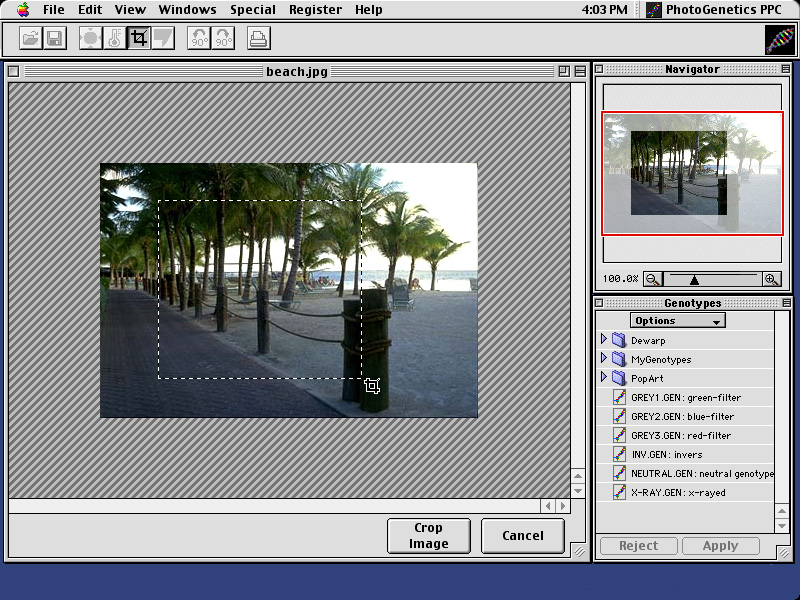Screen dimensions: 800x600
Task: Expand the Dewarp folder
Action: 604,340
